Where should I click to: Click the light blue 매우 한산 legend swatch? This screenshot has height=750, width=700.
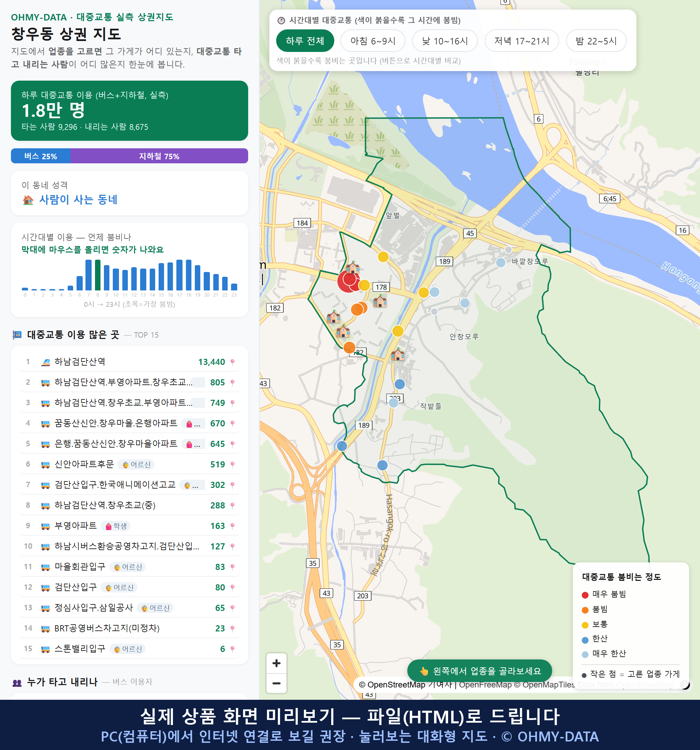coord(585,655)
